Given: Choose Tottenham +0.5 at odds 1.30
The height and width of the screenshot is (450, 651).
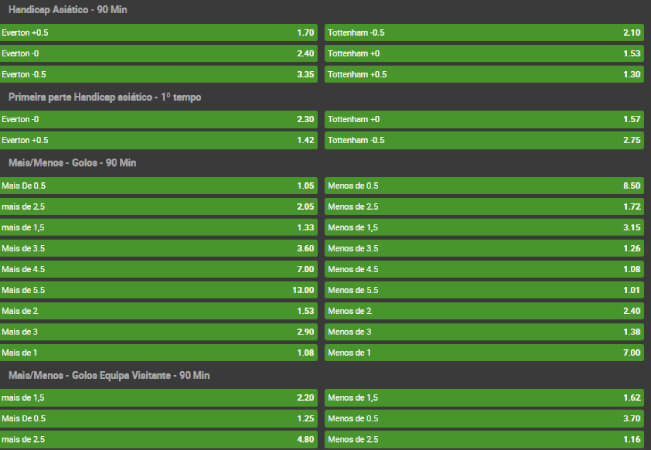Looking at the screenshot, I should click(x=484, y=74).
